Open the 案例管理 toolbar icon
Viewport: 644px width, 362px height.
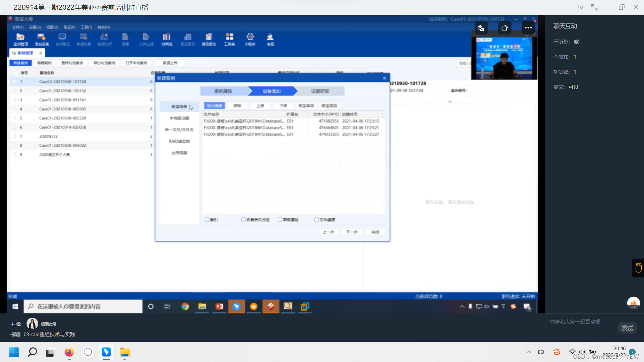[20, 39]
